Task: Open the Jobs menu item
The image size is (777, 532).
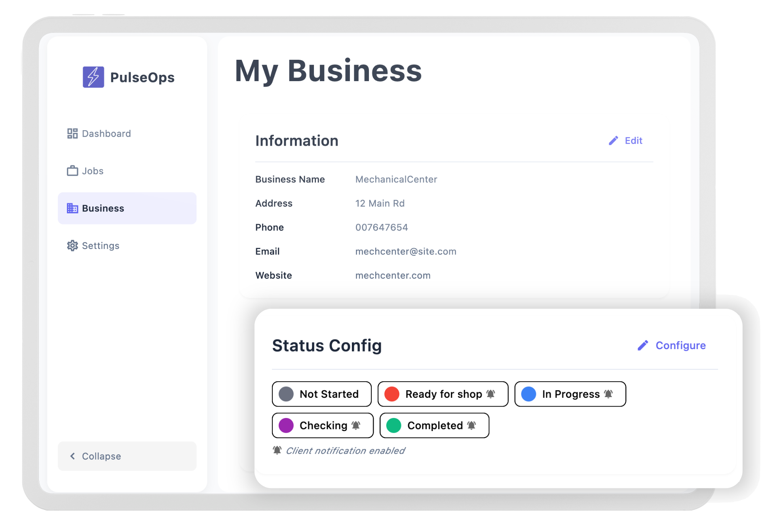Action: pos(127,171)
